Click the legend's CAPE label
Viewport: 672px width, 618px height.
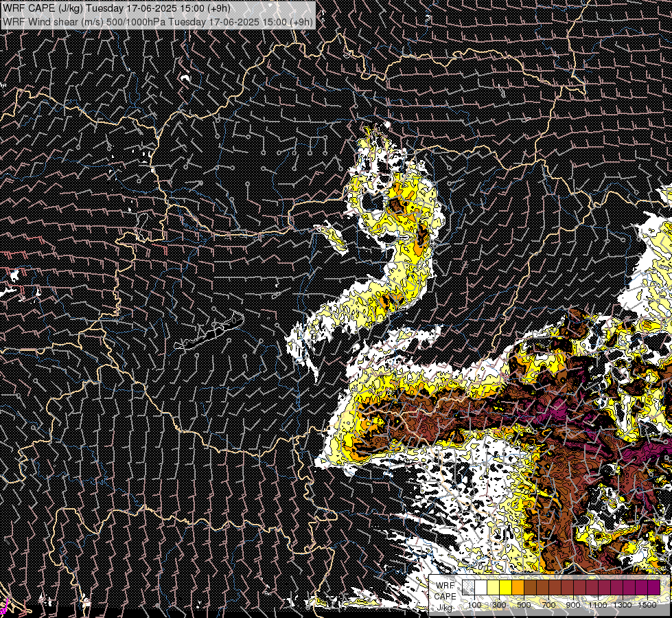[445, 597]
